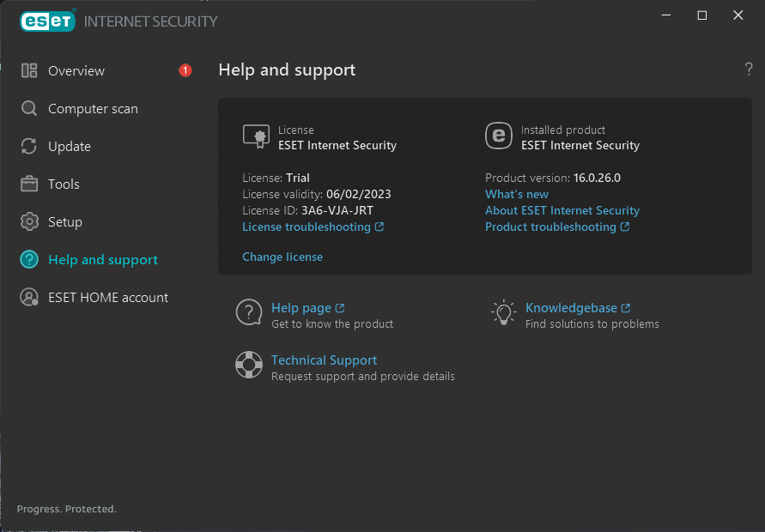765x532 pixels.
Task: Open the Update section
Action: [x=70, y=146]
